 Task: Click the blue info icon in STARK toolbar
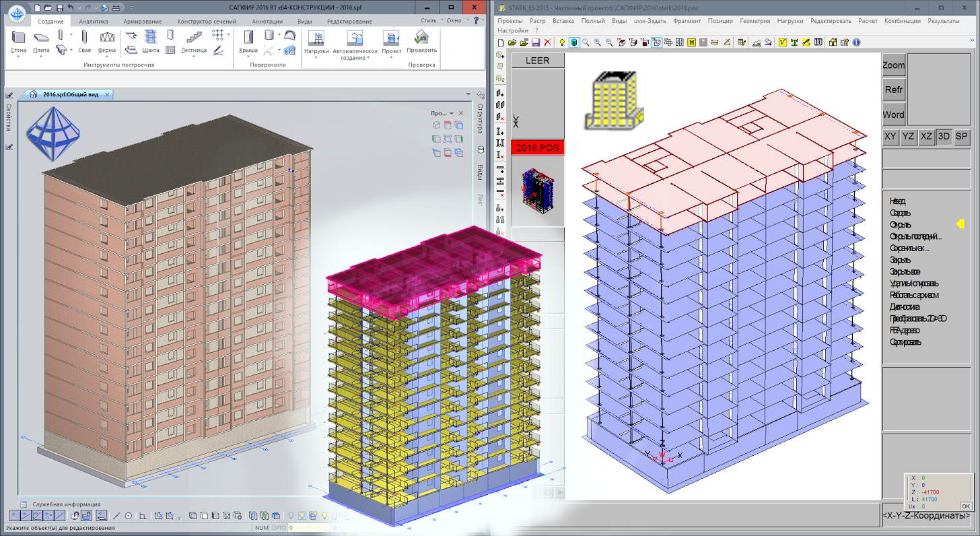click(x=856, y=42)
